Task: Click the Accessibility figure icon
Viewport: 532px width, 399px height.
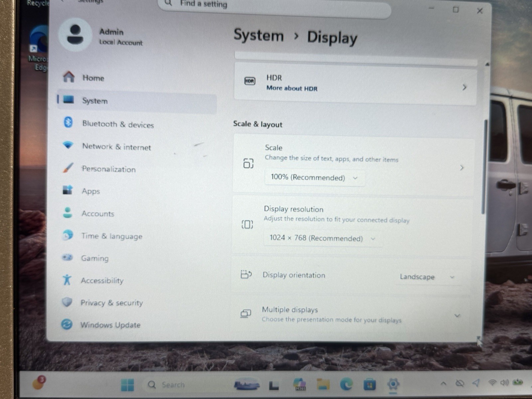Action: click(x=67, y=280)
